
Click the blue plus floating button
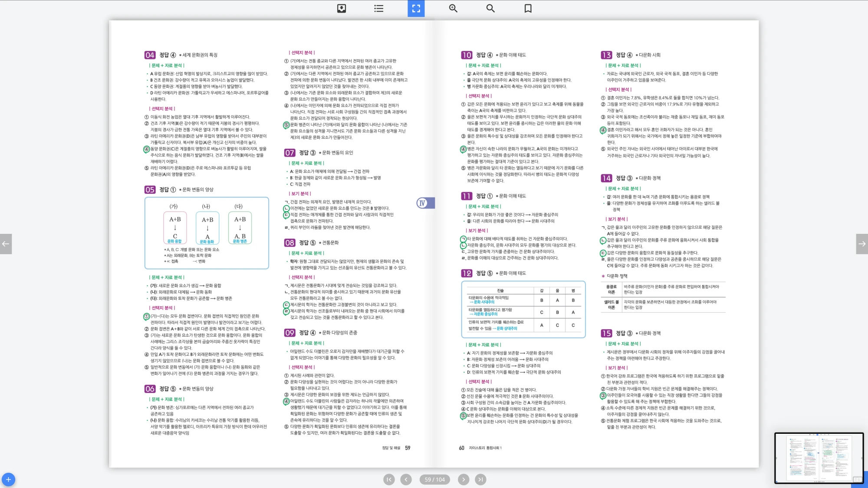point(8,479)
